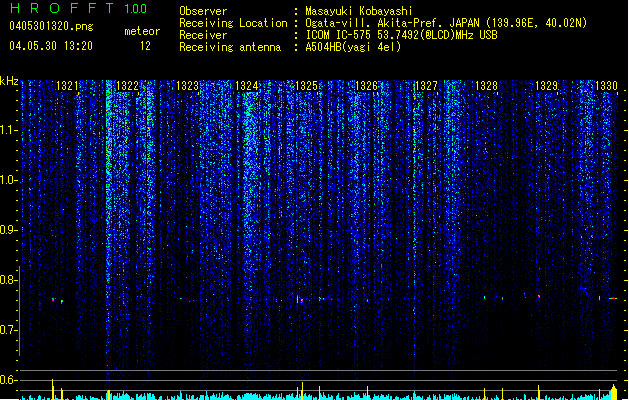This screenshot has height=400, width=629.
Task: Click the 1324 time marker
Action: (246, 86)
